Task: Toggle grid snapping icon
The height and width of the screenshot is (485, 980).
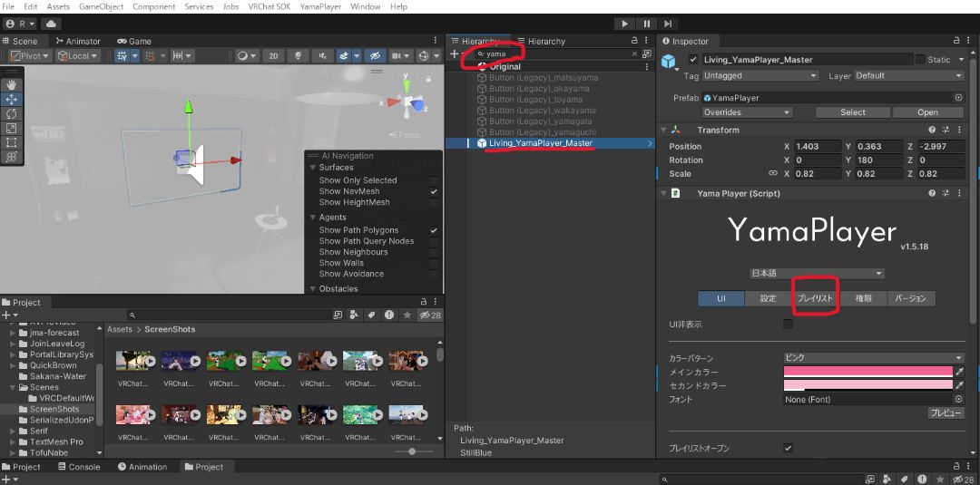Action: point(150,56)
